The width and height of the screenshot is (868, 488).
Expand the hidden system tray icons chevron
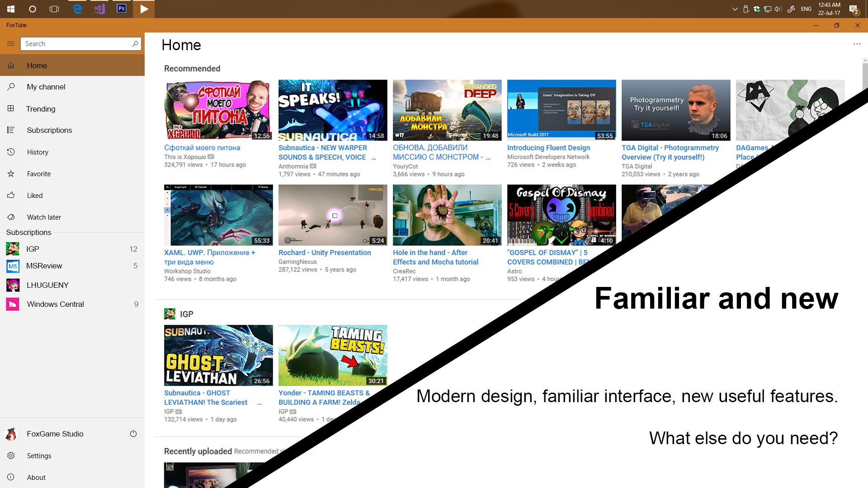735,9
